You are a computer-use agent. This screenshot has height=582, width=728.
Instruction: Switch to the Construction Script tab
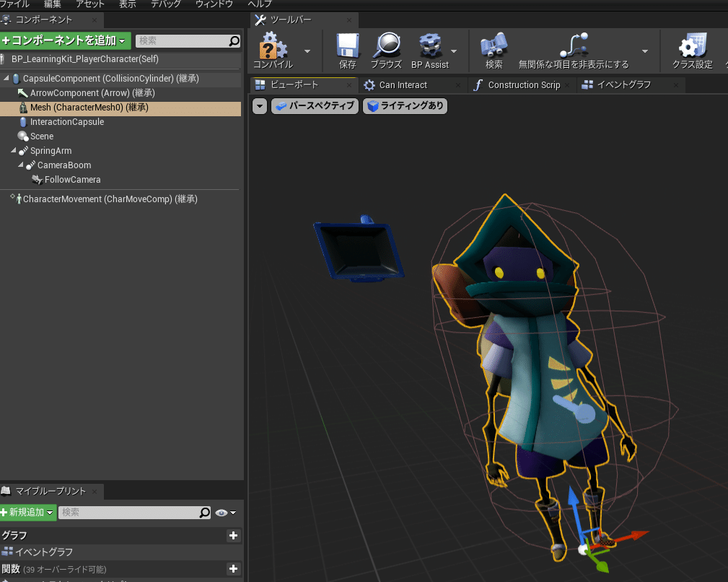pos(524,85)
